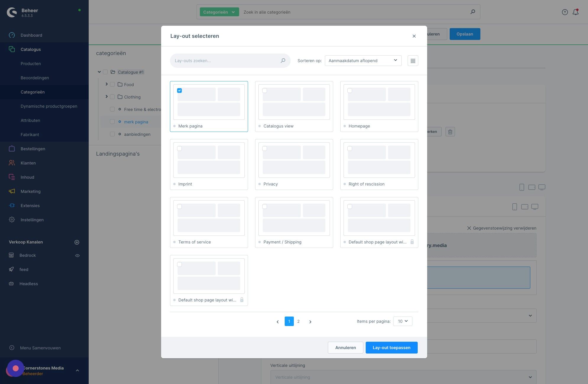
Task: Check the Right of rescission checkbox
Action: (350, 149)
